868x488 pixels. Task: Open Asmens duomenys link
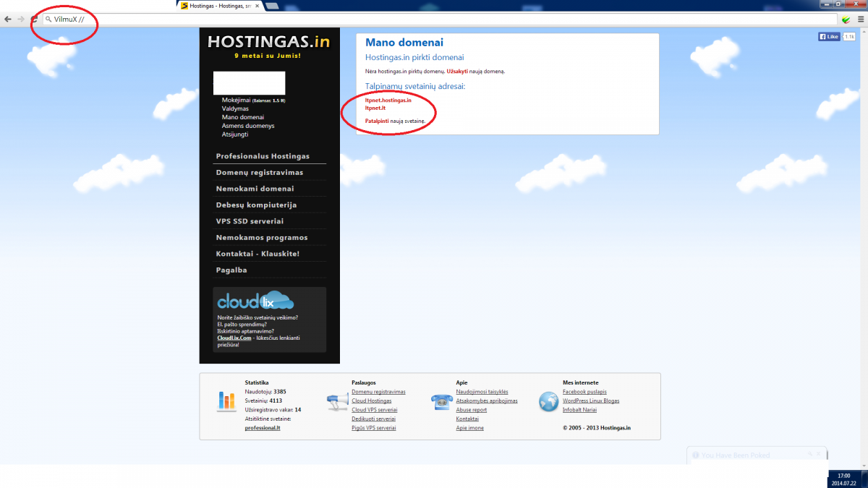point(248,126)
